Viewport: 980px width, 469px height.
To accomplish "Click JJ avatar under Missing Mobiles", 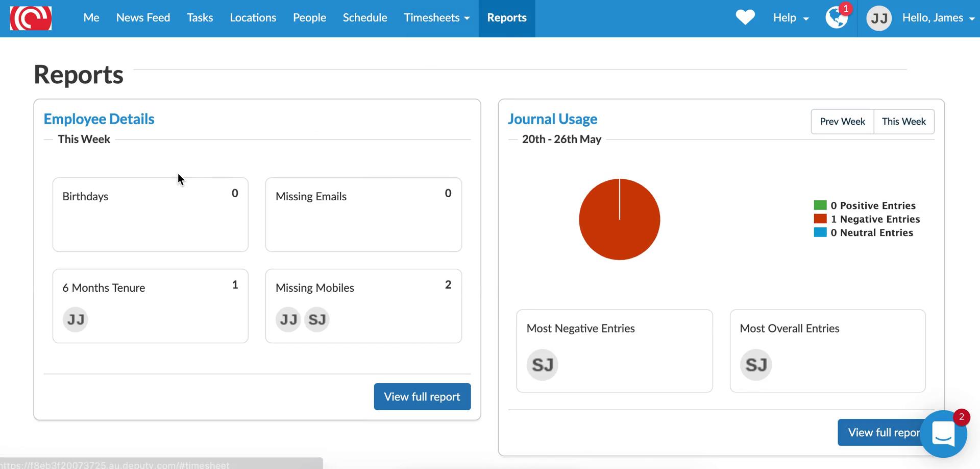I will (x=288, y=320).
